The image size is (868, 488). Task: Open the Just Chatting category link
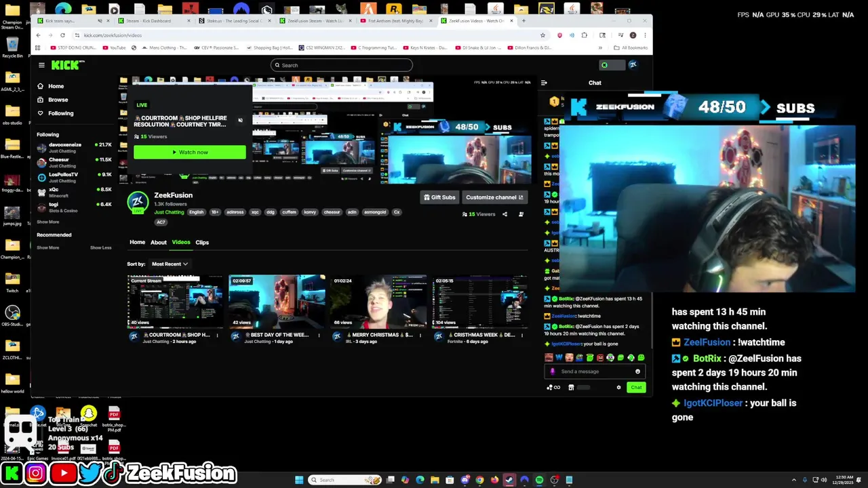click(x=169, y=212)
